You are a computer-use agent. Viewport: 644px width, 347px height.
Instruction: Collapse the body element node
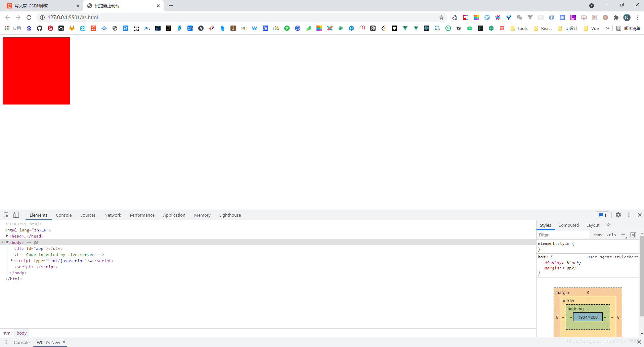7,242
